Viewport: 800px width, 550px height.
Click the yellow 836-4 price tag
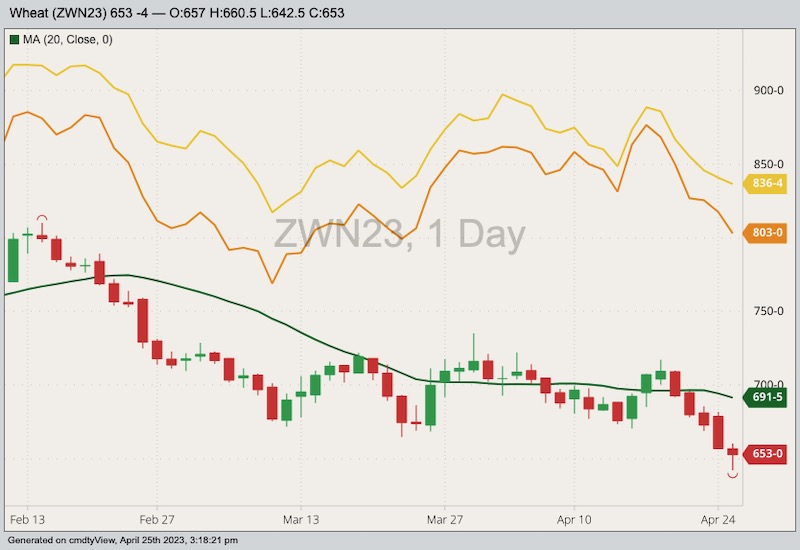click(x=765, y=183)
